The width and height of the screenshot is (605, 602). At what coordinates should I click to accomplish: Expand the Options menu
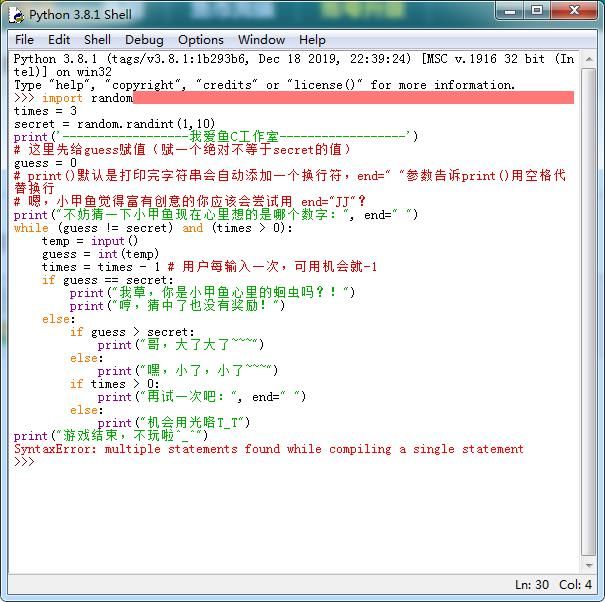click(x=200, y=40)
